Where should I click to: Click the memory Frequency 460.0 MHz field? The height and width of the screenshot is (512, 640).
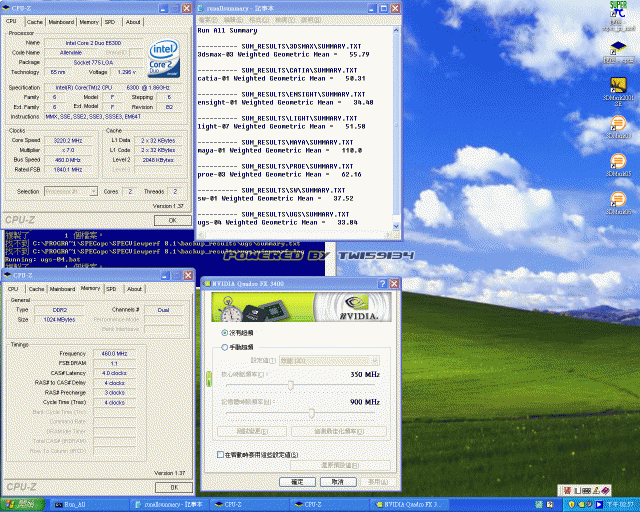[114, 354]
